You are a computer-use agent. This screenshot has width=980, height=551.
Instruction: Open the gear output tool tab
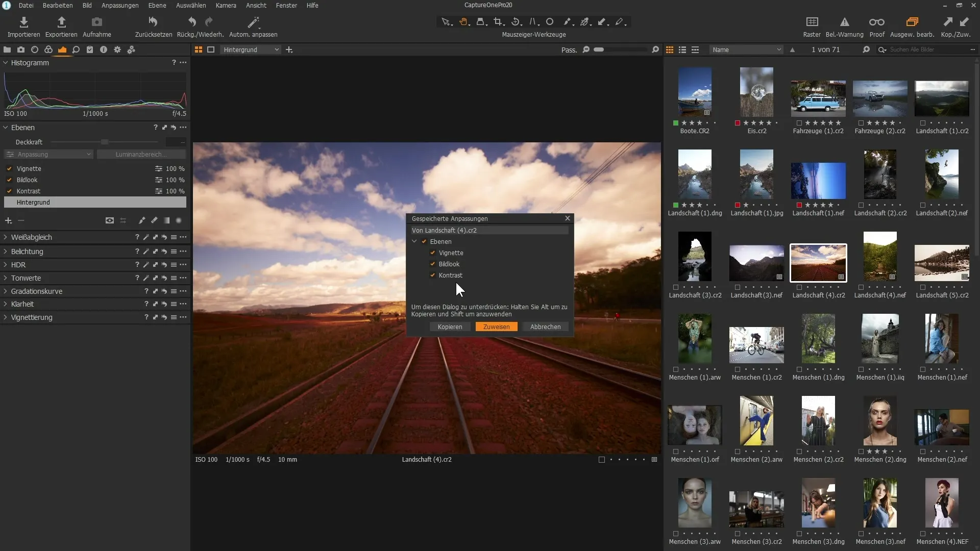[x=117, y=49]
